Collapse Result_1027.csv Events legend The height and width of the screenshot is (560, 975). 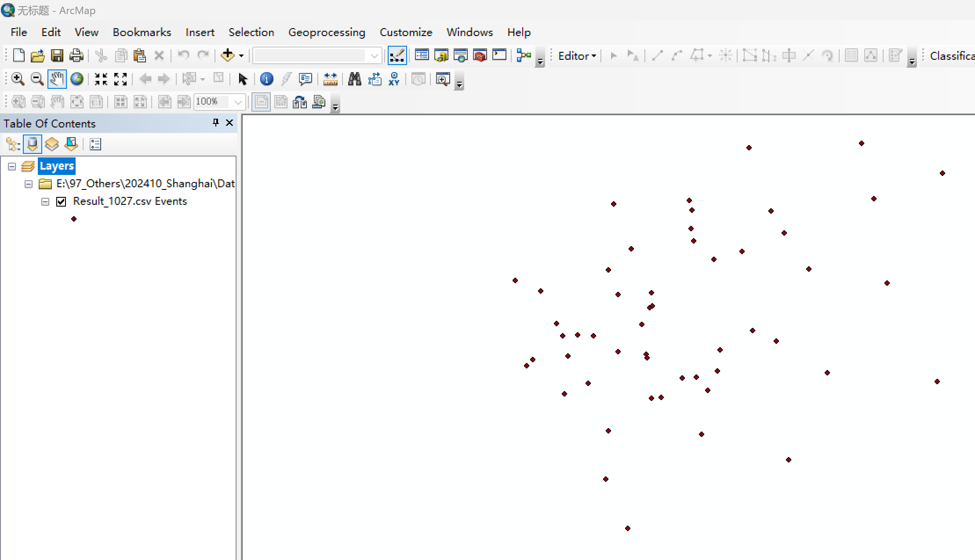point(45,202)
